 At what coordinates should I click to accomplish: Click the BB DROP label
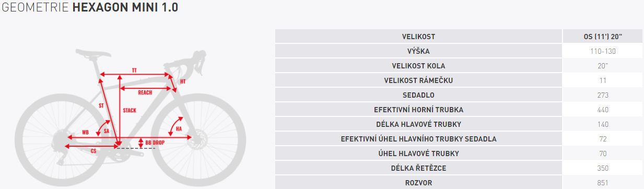[155, 142]
